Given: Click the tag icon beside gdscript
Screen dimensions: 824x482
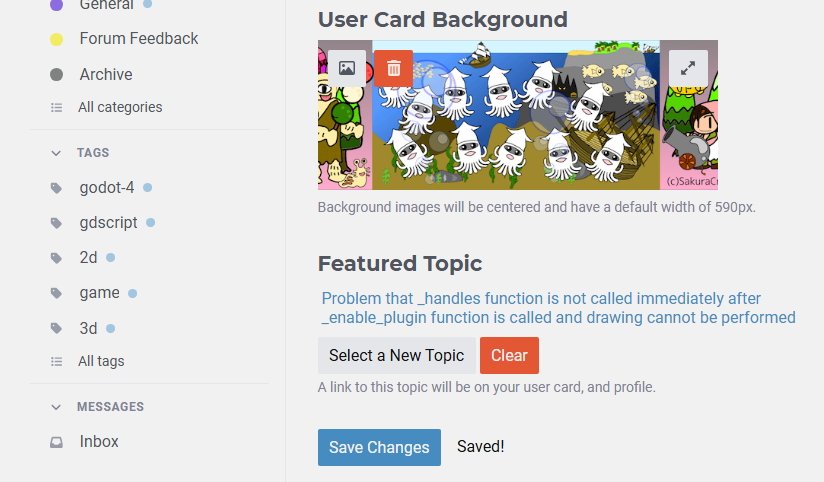Looking at the screenshot, I should (x=56, y=223).
